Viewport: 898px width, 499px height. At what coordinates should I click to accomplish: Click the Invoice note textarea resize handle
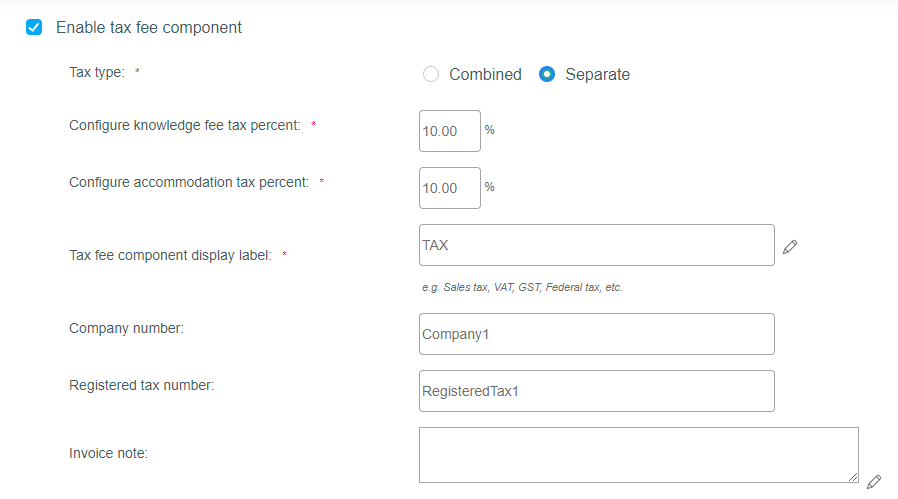click(x=853, y=477)
